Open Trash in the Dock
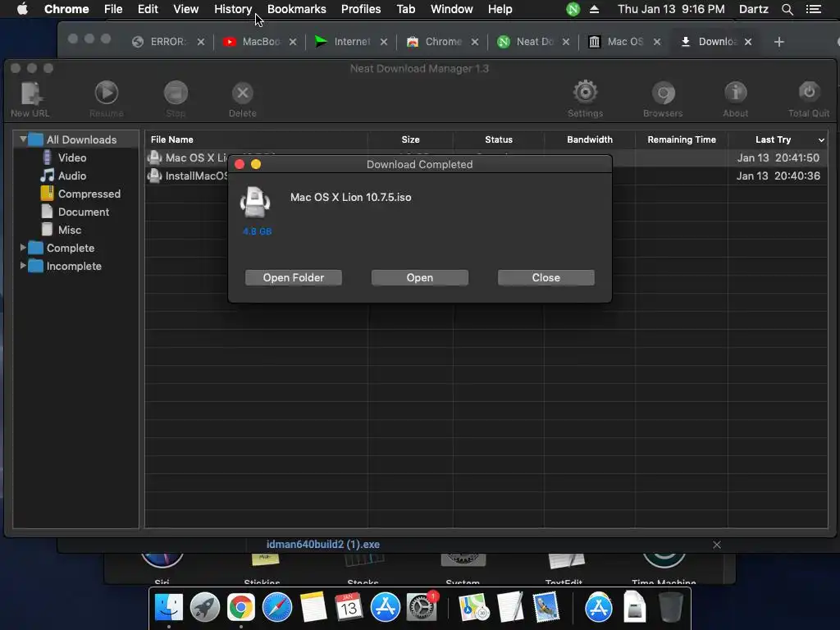 [x=670, y=608]
